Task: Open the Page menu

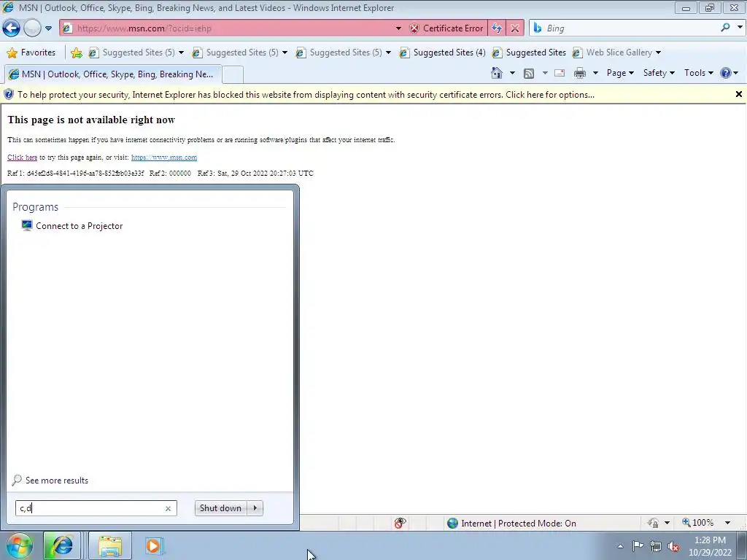Action: pos(620,73)
